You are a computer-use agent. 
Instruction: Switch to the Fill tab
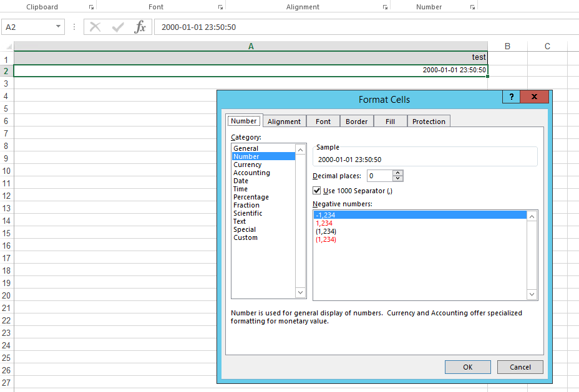(390, 121)
